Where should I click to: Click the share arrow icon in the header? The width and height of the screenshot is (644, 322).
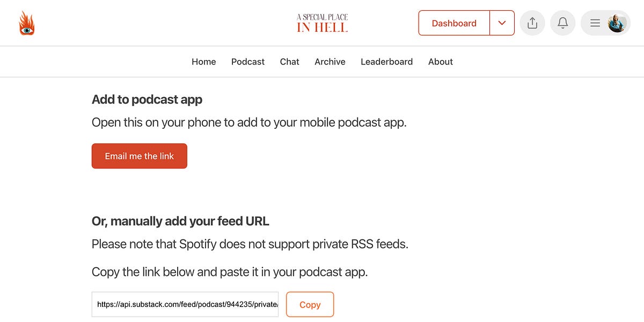[x=532, y=23]
